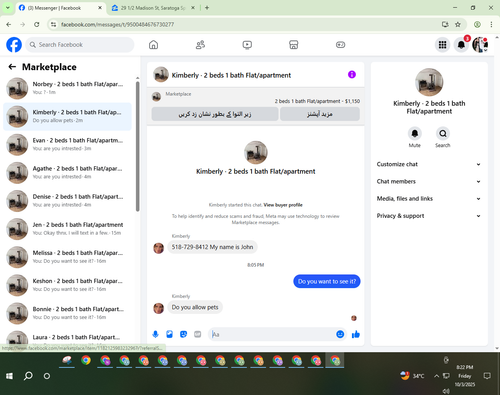The image size is (500, 395).
Task: Click Kimberly chat header title
Action: coord(231,75)
